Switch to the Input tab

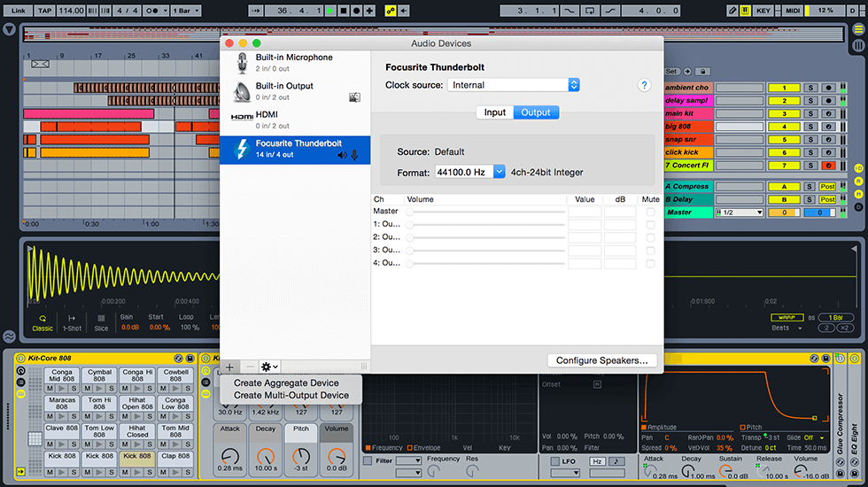coord(495,112)
